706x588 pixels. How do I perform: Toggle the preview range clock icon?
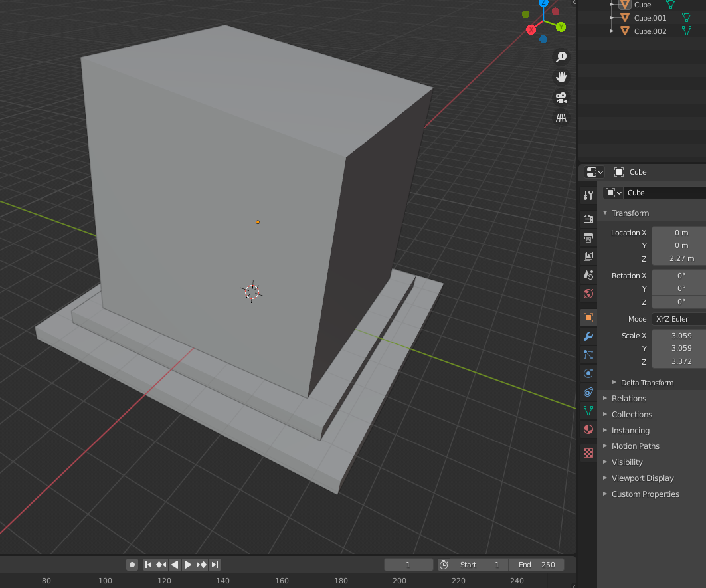click(444, 565)
